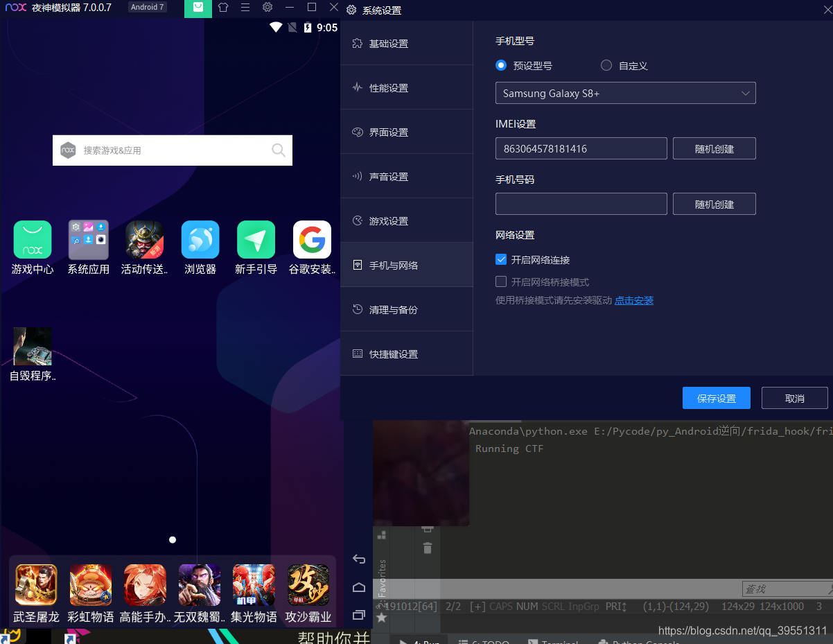Launch the 自毁程序 app
833x644 pixels.
tap(33, 347)
